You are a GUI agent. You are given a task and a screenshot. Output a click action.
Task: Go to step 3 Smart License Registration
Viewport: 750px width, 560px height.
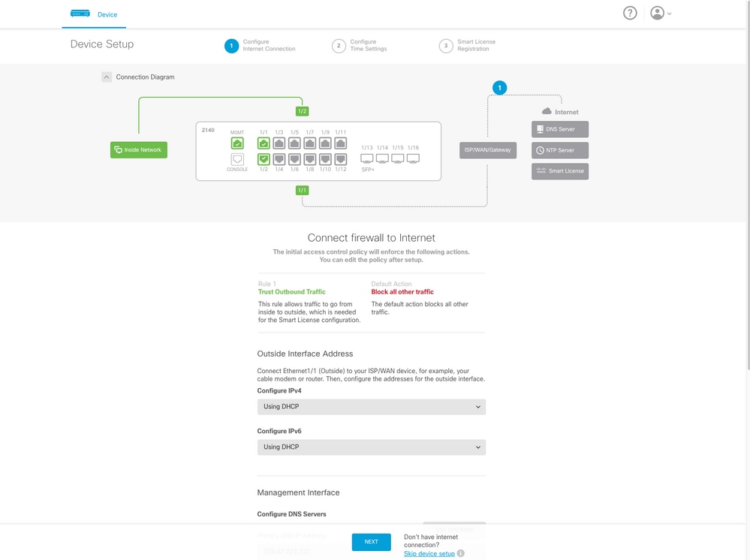467,46
